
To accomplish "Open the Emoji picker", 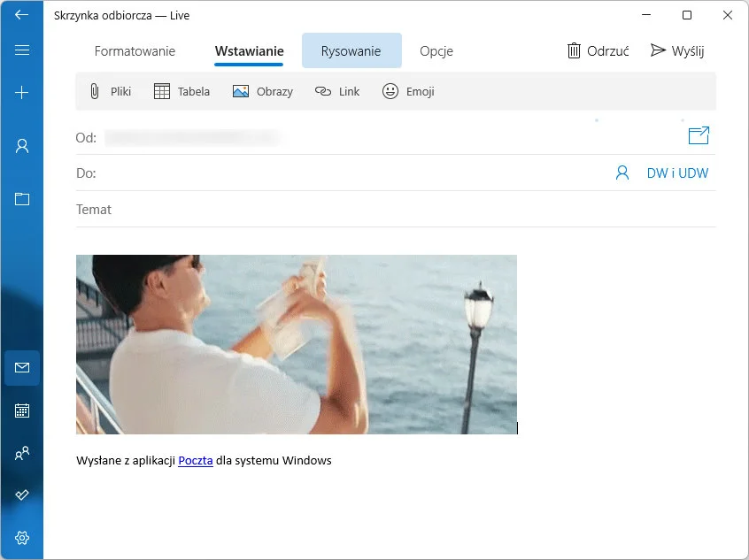I will [x=408, y=91].
